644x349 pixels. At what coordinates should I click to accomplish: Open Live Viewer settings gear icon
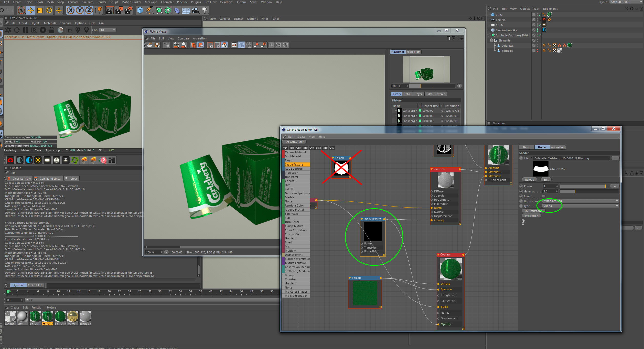click(x=43, y=30)
